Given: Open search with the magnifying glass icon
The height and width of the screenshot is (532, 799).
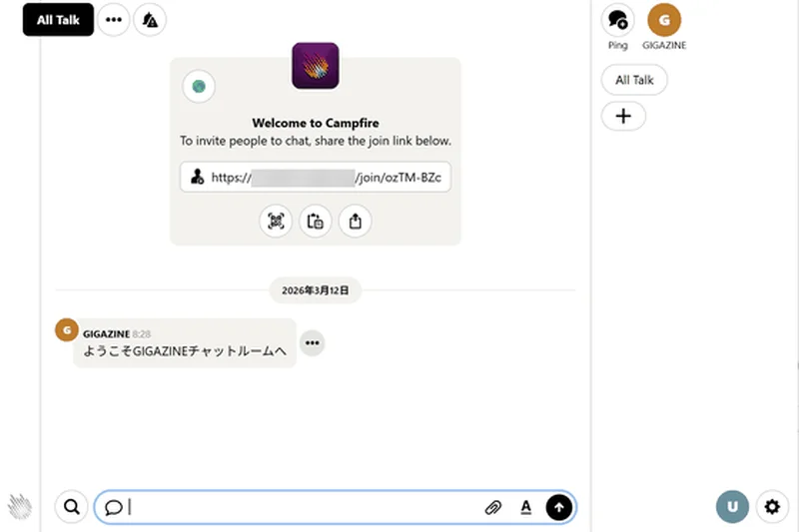Looking at the screenshot, I should pos(71,507).
